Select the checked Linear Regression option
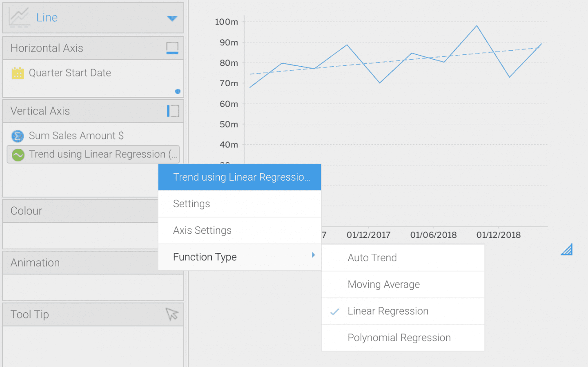Screen dimensions: 588x367 388,311
